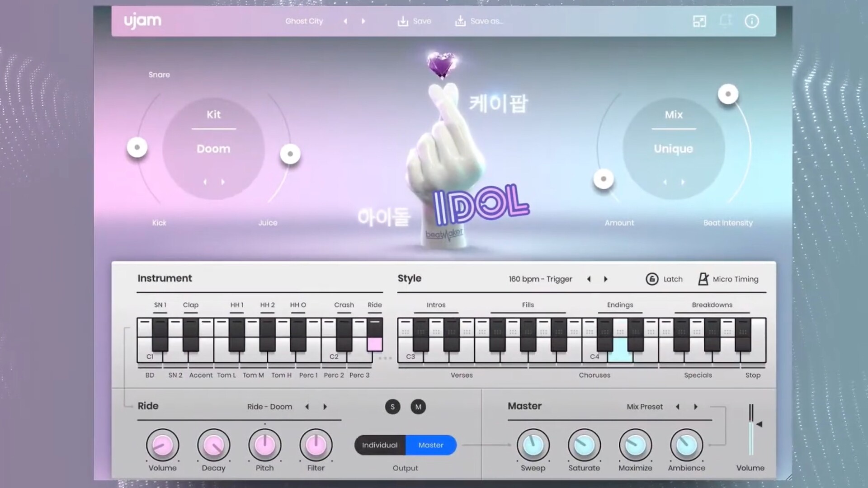868x488 pixels.
Task: Click the master Volume fader
Action: (751, 429)
